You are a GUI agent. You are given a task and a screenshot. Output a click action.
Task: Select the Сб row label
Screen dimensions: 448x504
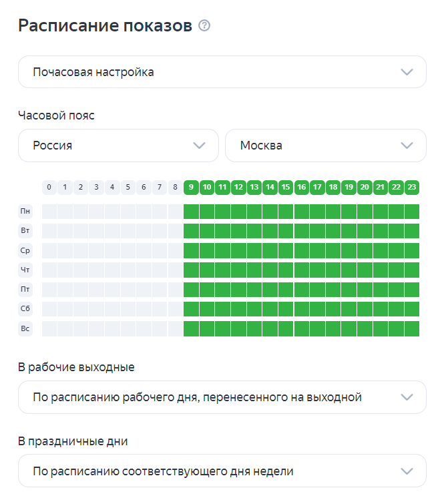coord(25,309)
